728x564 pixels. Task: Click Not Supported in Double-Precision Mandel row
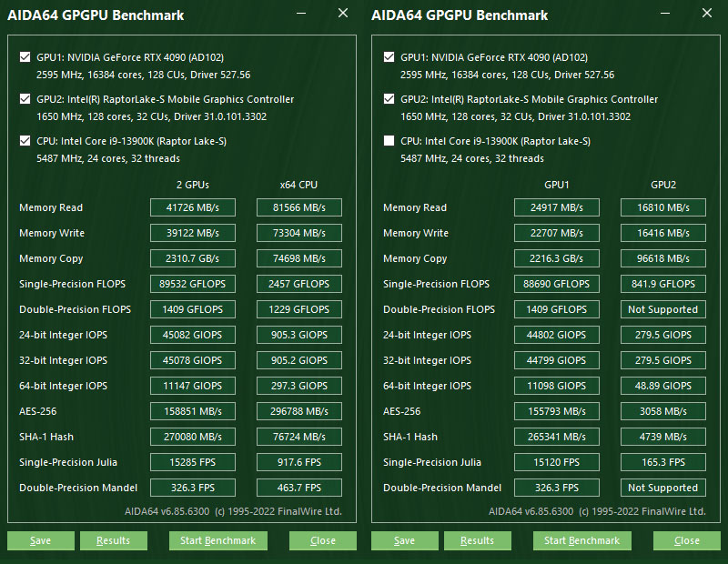click(x=663, y=488)
